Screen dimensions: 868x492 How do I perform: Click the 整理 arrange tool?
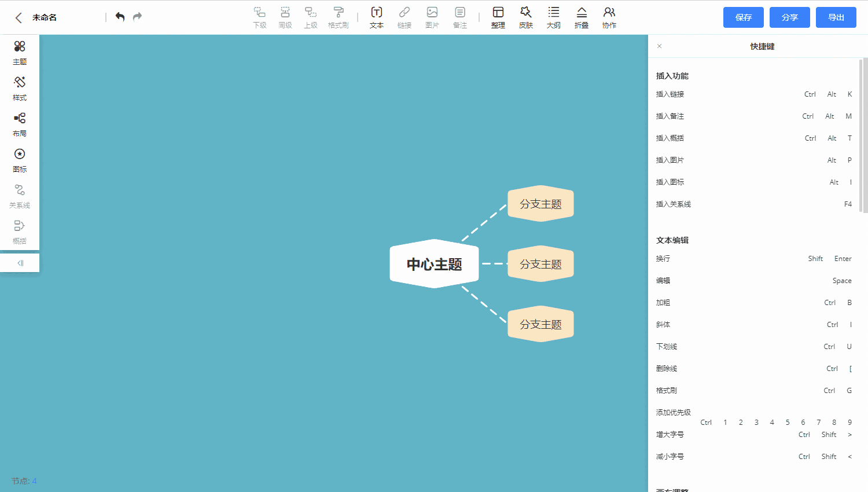pos(498,17)
